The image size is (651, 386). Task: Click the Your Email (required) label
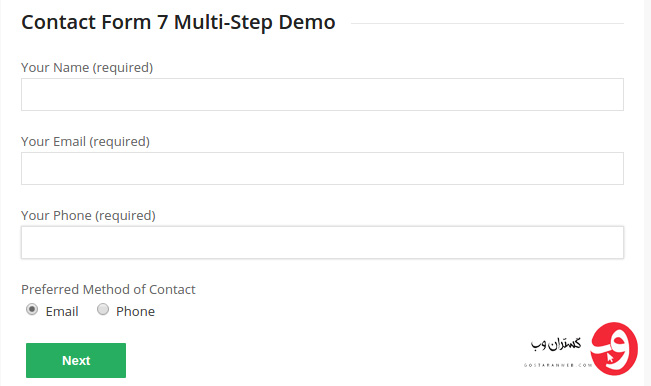click(x=86, y=142)
